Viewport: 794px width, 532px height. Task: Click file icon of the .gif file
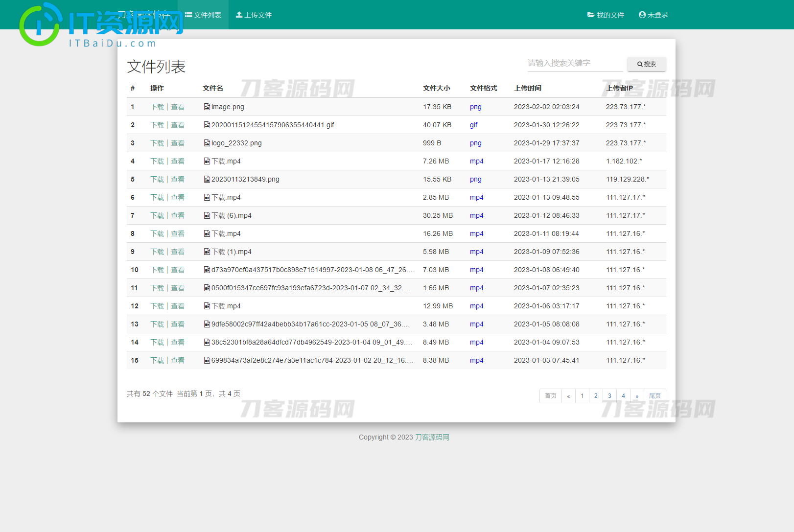tap(207, 125)
